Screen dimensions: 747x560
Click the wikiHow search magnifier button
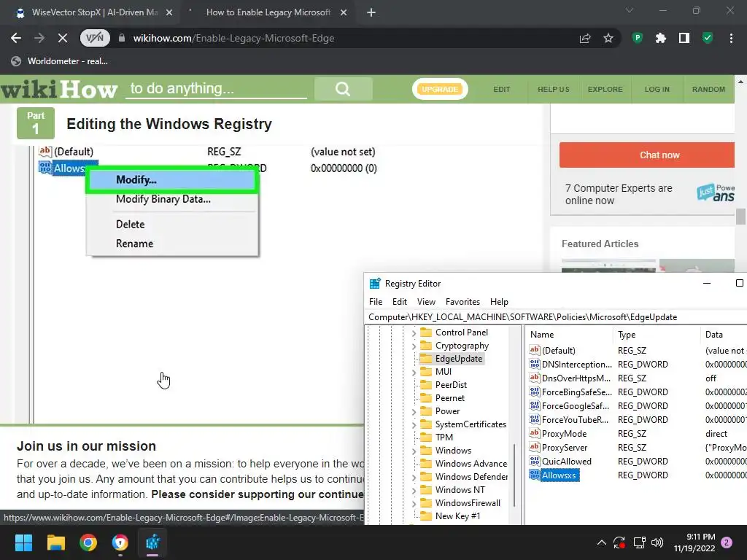point(343,89)
